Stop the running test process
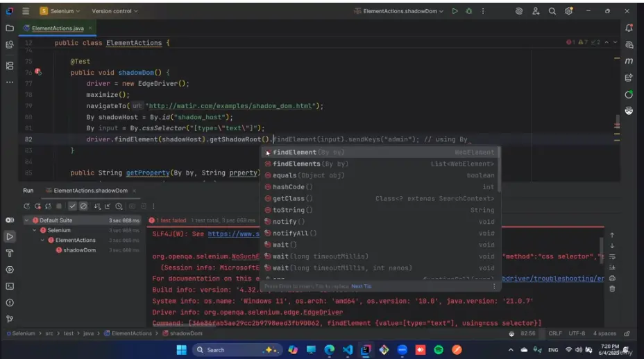The image size is (644, 359). pyautogui.click(x=59, y=207)
